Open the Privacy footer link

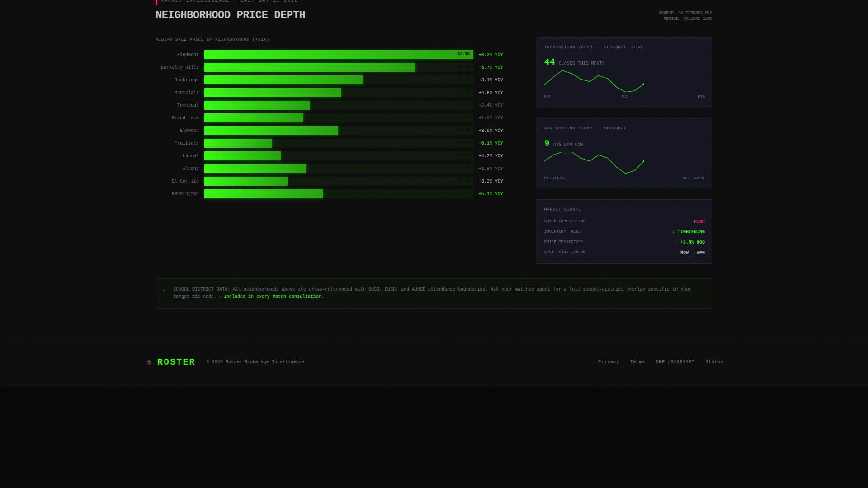pos(608,362)
